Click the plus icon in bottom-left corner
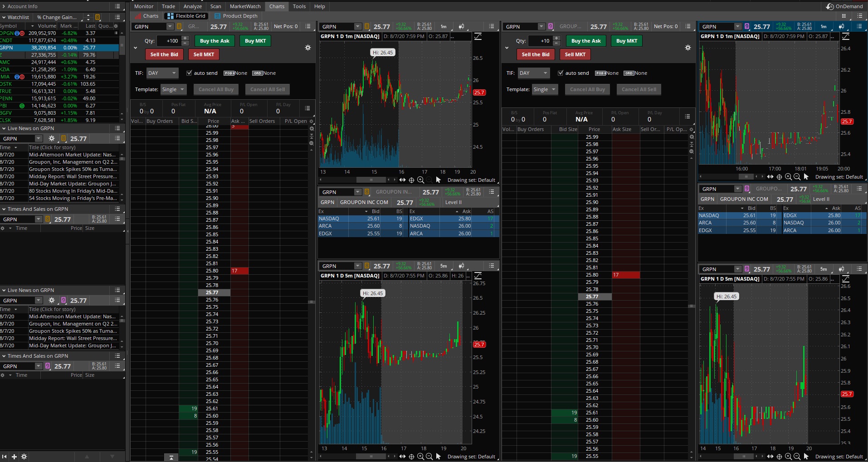Screen dimensions: 868x462 click(x=14, y=457)
